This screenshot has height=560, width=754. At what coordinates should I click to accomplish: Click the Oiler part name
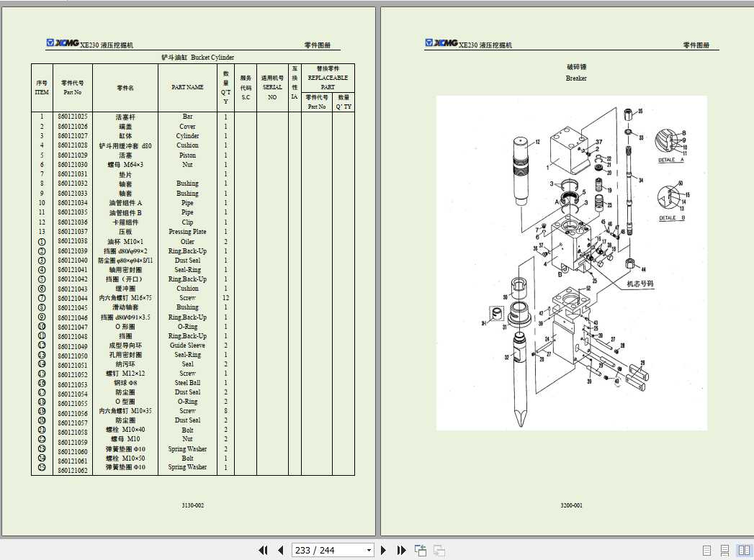click(x=187, y=241)
